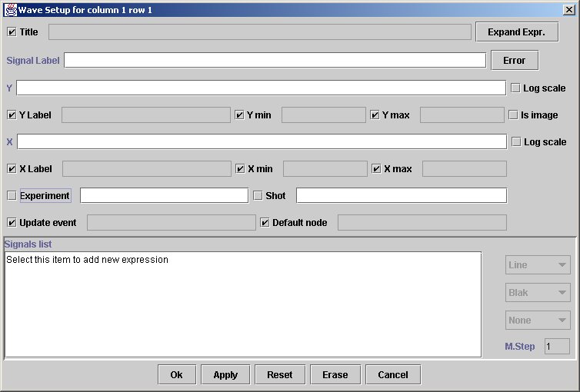The height and width of the screenshot is (392, 580).
Task: Click the Y Label text field
Action: pyautogui.click(x=145, y=115)
